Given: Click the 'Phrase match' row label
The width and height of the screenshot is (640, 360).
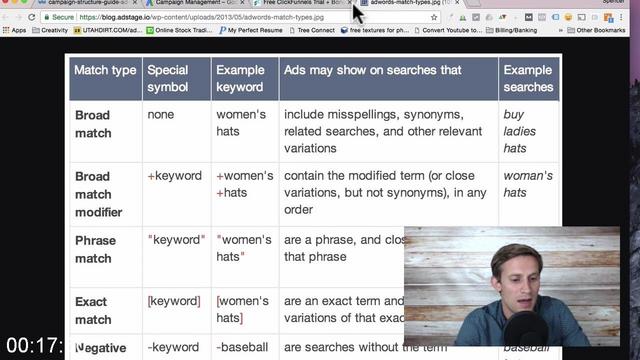Looking at the screenshot, I should 95,249.
